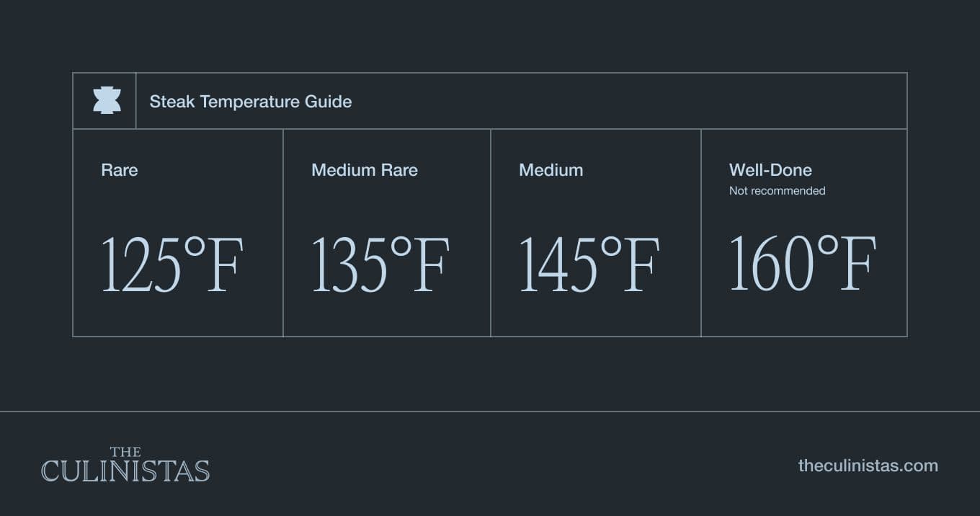Click the Rare heading
Viewport: 980px width, 516px height.
click(120, 170)
